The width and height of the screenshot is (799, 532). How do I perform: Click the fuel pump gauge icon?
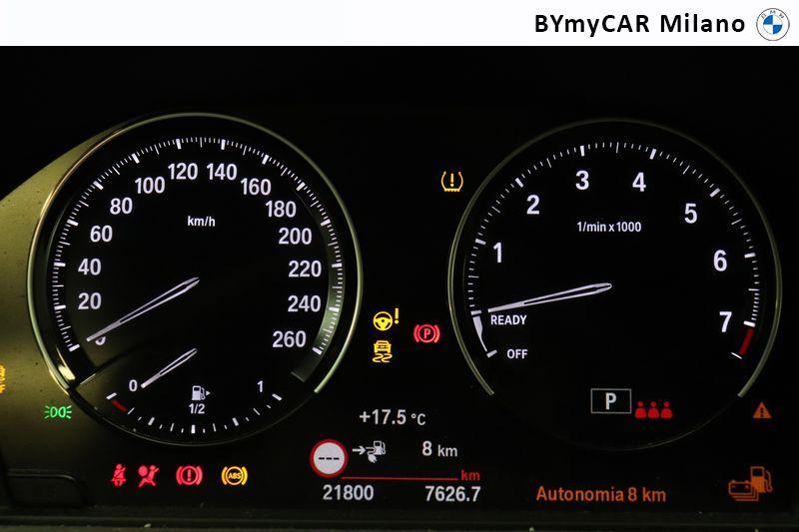[200, 393]
